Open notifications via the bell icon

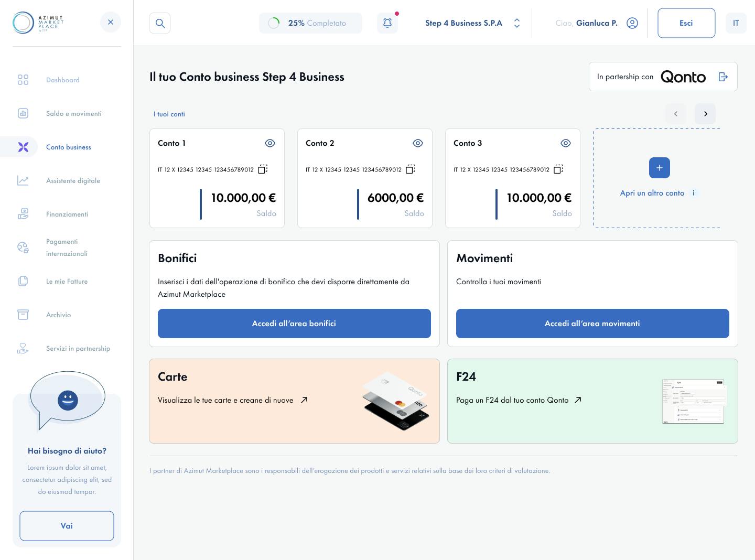click(x=387, y=23)
